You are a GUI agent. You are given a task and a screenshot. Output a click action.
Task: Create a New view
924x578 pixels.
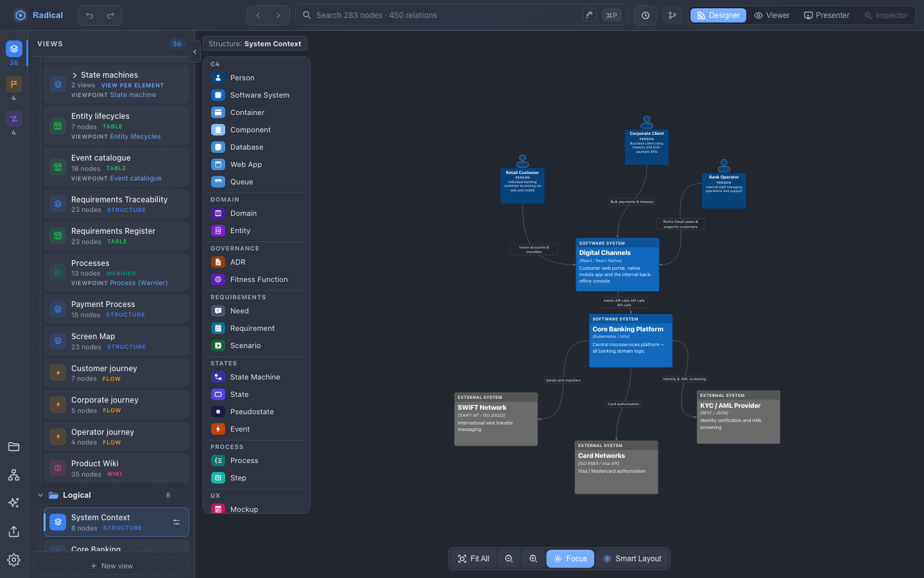(x=112, y=566)
